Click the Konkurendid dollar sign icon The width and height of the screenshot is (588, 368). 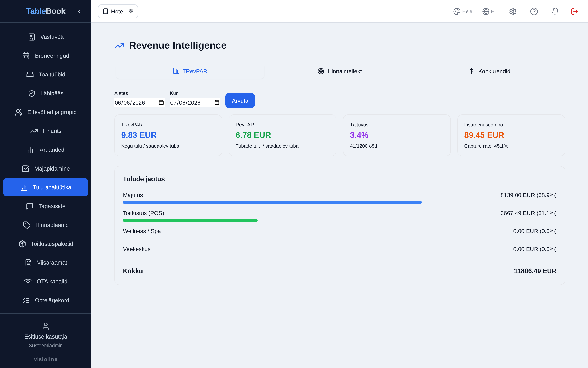coord(471,71)
